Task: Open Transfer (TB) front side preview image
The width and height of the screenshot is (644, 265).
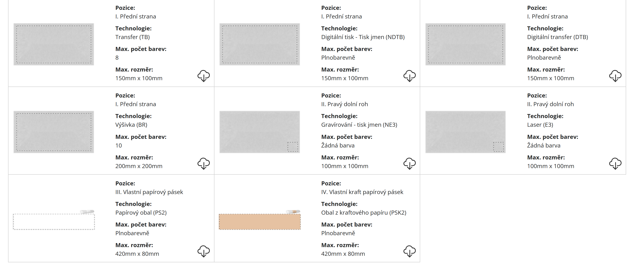Action: [54, 44]
